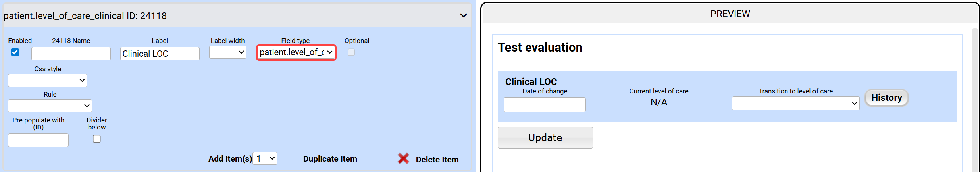Image resolution: width=980 pixels, height=172 pixels.
Task: Click the Pre-populate with (ID) field
Action: [39, 140]
